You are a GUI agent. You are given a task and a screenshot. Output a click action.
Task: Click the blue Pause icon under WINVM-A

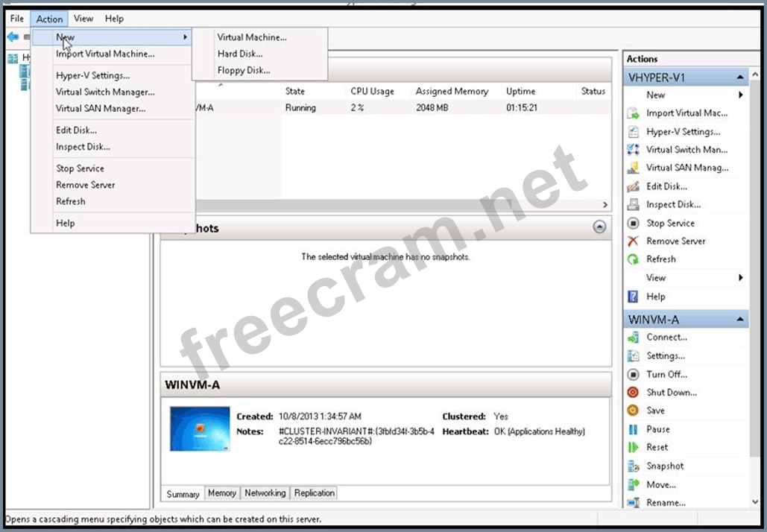633,429
